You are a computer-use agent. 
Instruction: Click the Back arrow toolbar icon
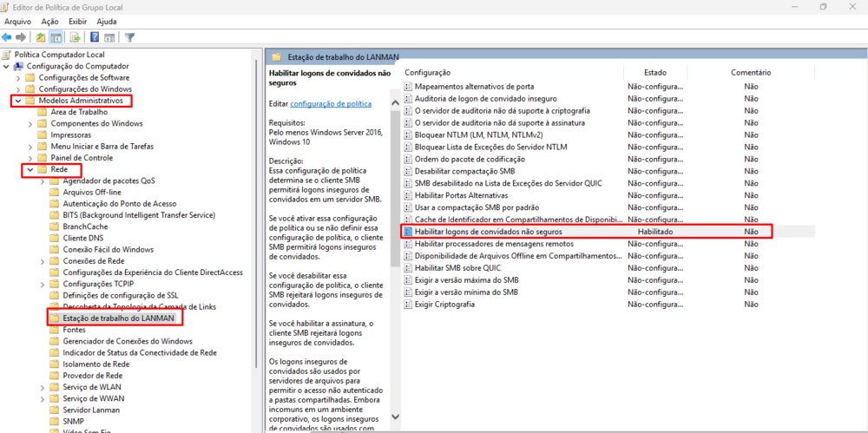point(7,37)
